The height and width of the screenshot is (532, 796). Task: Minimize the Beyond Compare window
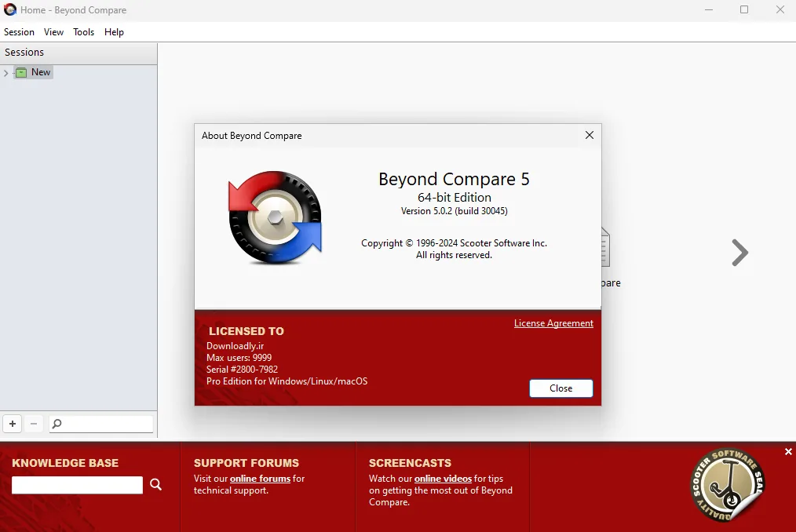coord(709,9)
